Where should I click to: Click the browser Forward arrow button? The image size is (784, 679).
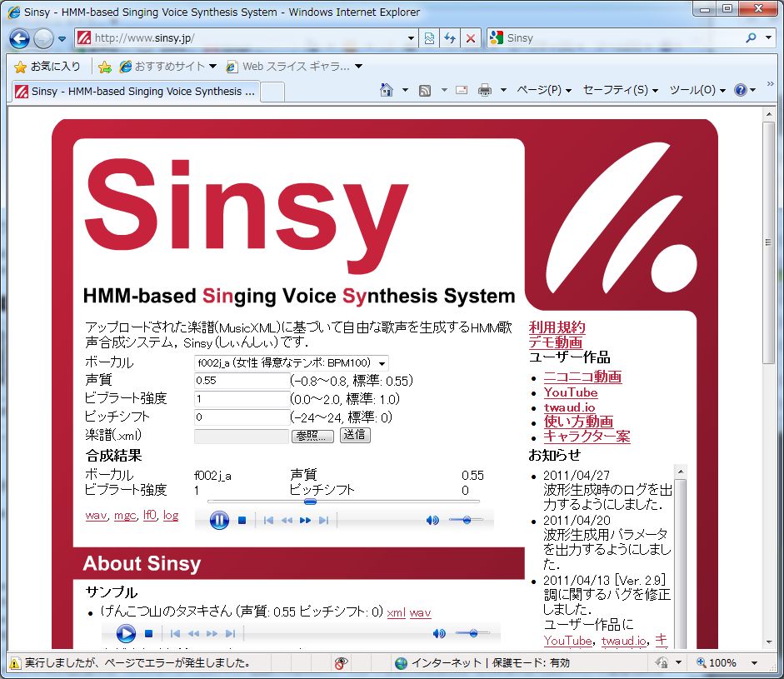point(43,38)
